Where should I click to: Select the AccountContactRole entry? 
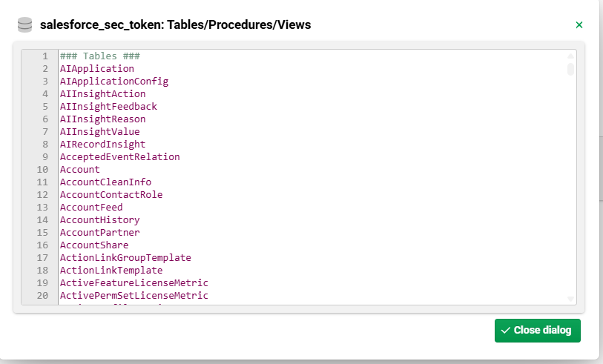111,195
